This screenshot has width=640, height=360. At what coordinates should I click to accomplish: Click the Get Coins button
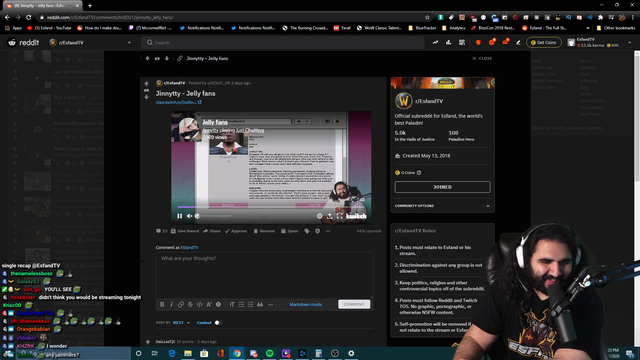click(x=544, y=42)
